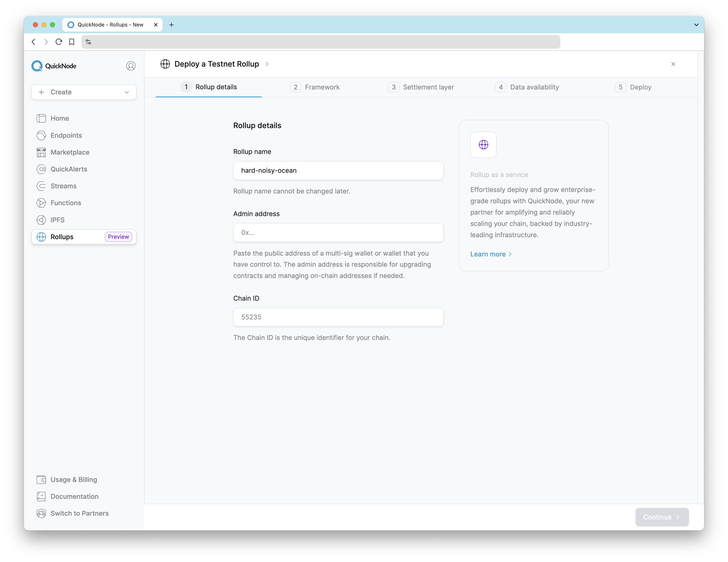Expand the browser tab list chevron
Image resolution: width=728 pixels, height=562 pixels.
coord(696,25)
